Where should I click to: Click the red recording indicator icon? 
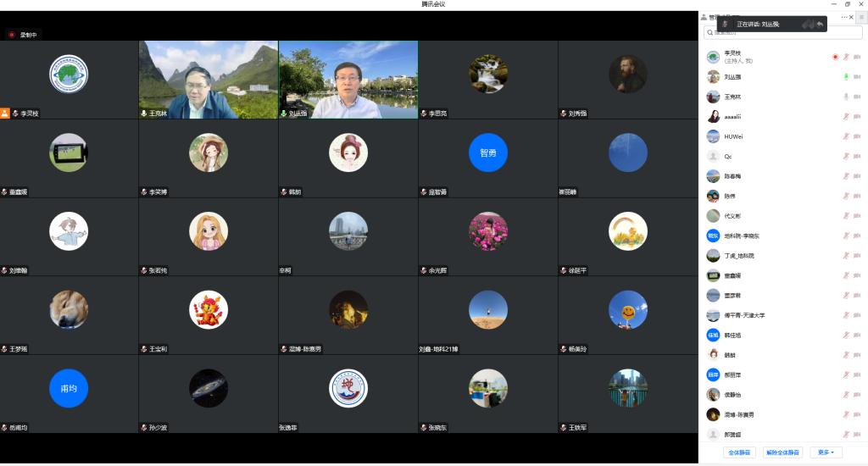[x=12, y=35]
